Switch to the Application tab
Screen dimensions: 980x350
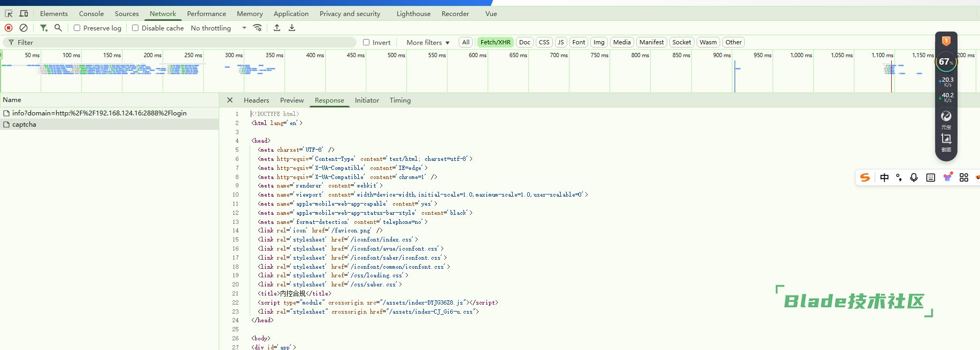(x=291, y=13)
